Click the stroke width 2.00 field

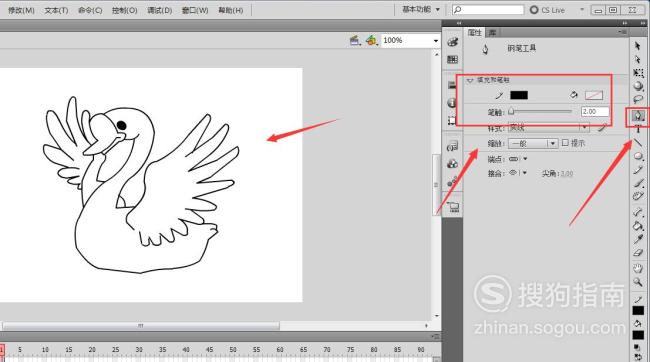[595, 112]
